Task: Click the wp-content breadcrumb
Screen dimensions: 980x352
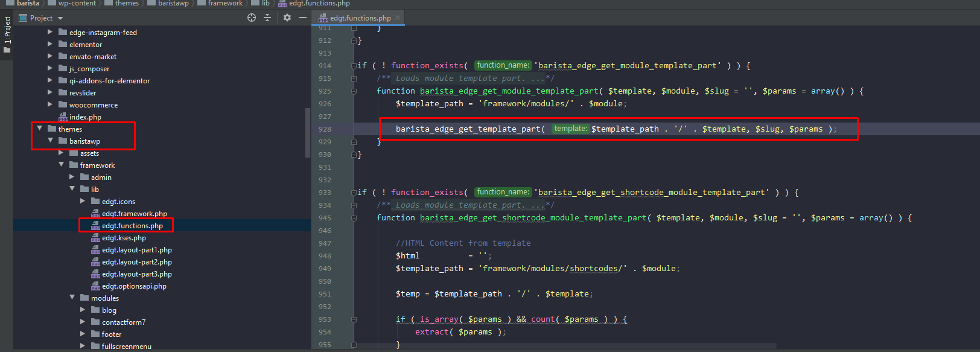Action: tap(77, 4)
